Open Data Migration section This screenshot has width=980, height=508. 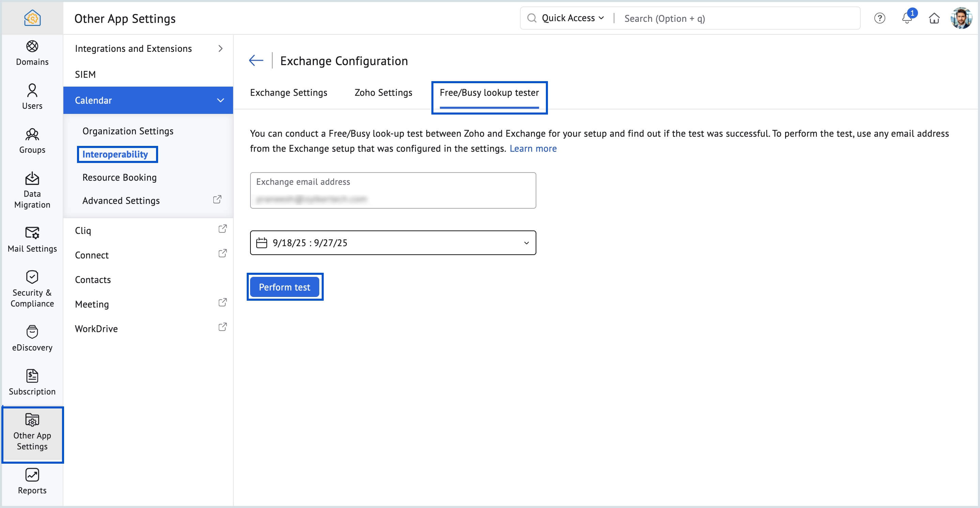click(x=32, y=190)
